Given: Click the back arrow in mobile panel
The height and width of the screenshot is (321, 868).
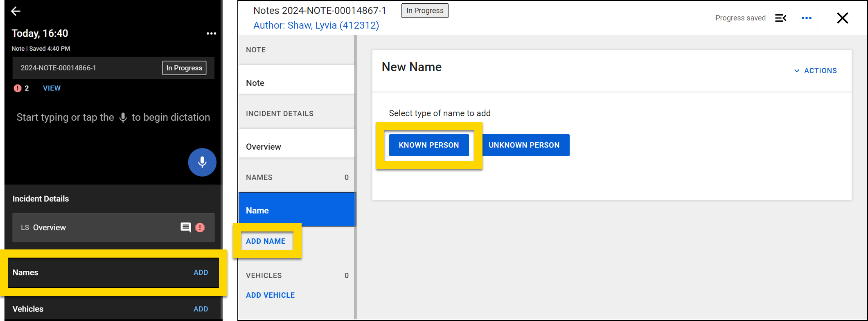Looking at the screenshot, I should [16, 11].
